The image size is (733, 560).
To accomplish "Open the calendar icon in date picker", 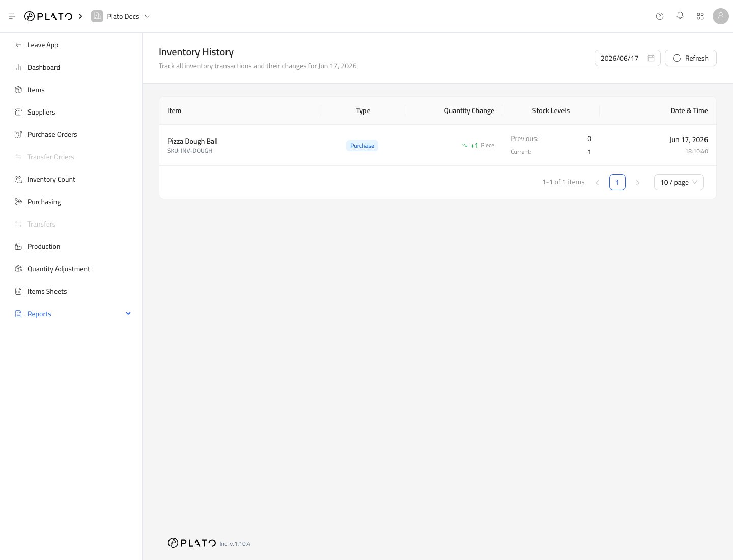I will click(651, 58).
